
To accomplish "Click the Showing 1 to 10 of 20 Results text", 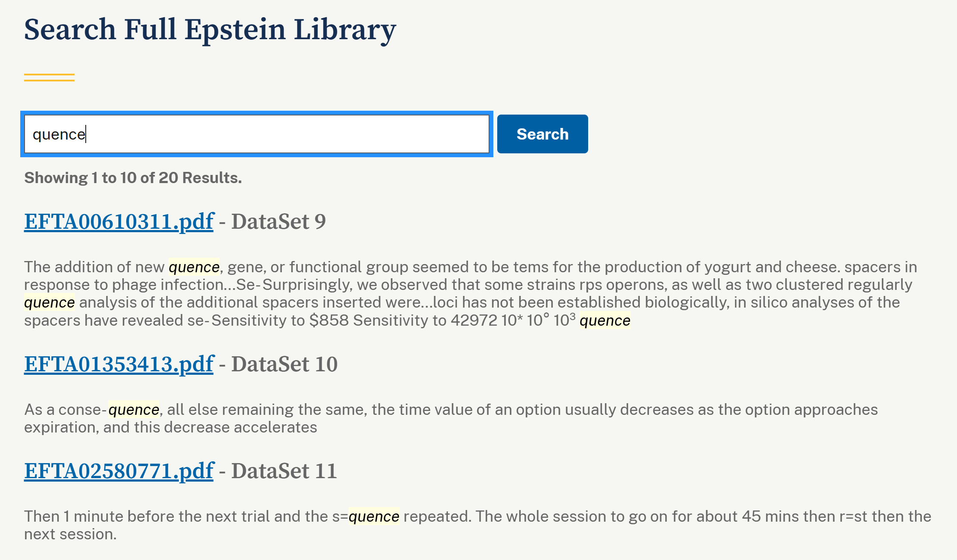I will [x=133, y=178].
